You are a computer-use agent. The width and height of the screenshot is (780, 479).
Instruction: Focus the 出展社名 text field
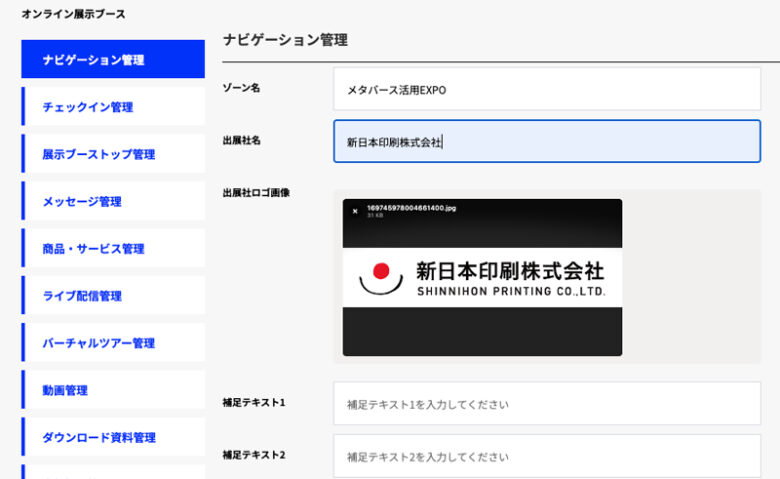[547, 141]
